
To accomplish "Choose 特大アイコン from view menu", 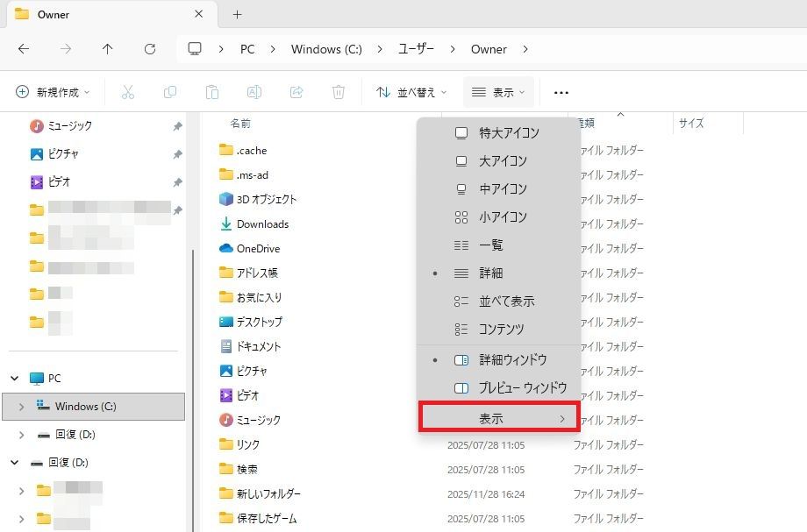I will tap(509, 133).
